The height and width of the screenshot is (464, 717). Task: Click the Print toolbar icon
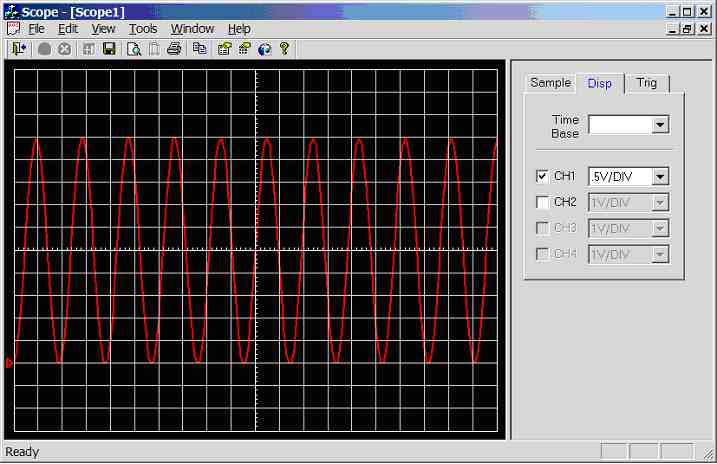(174, 48)
